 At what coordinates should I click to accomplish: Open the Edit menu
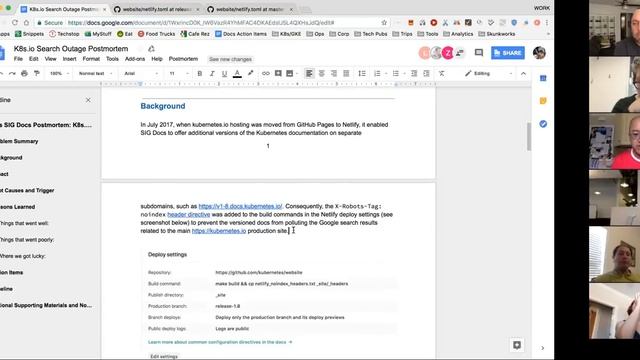point(33,59)
